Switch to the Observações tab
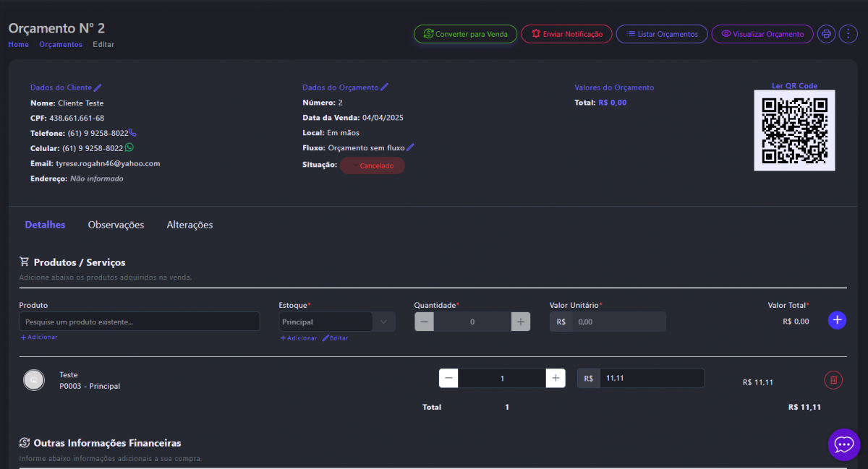The image size is (868, 469). [x=116, y=225]
